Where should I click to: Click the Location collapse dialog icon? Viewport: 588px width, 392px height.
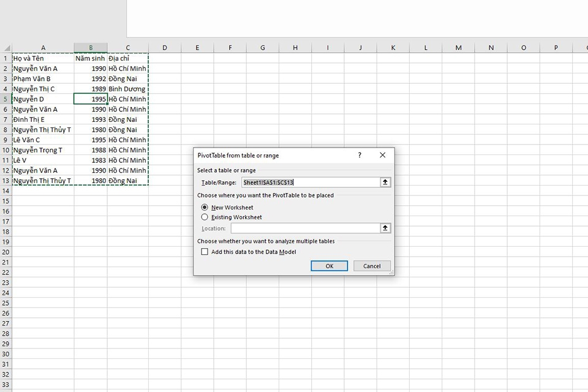pyautogui.click(x=385, y=228)
